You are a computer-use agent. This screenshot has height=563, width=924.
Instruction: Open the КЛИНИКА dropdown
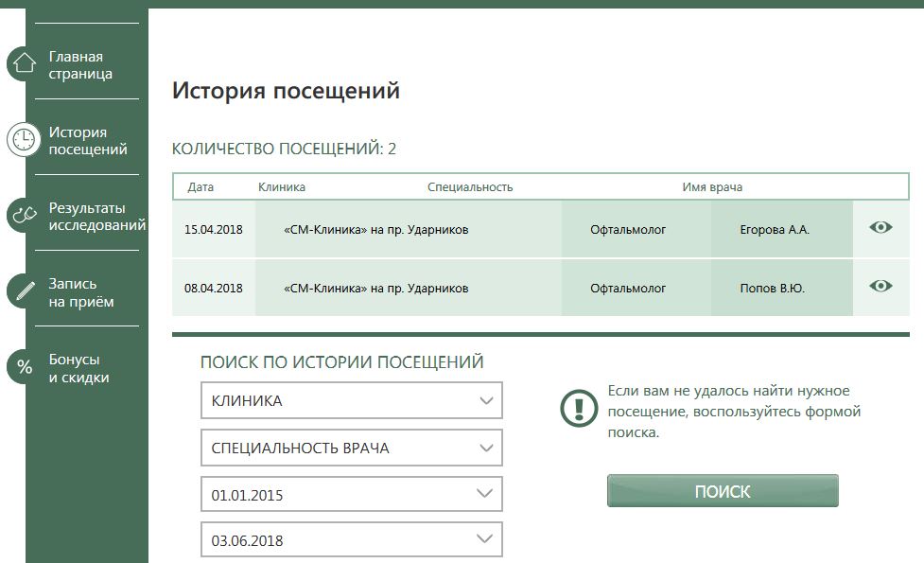[x=351, y=400]
